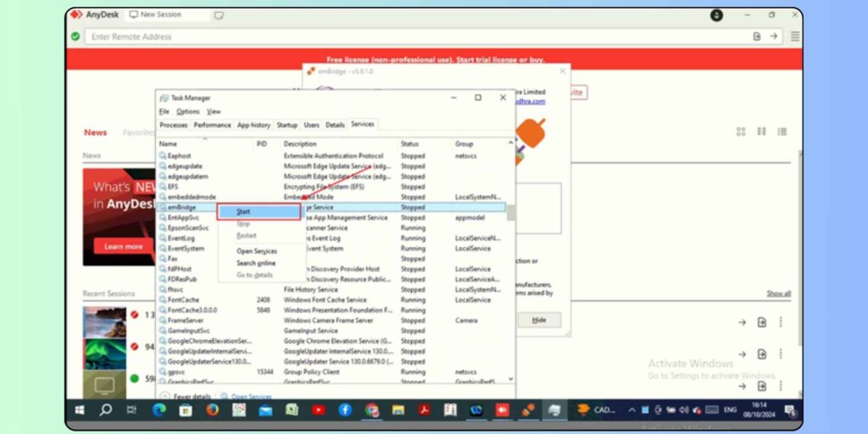Open YouTube icon on the taskbar
Screen dimensions: 868x434
click(319, 410)
